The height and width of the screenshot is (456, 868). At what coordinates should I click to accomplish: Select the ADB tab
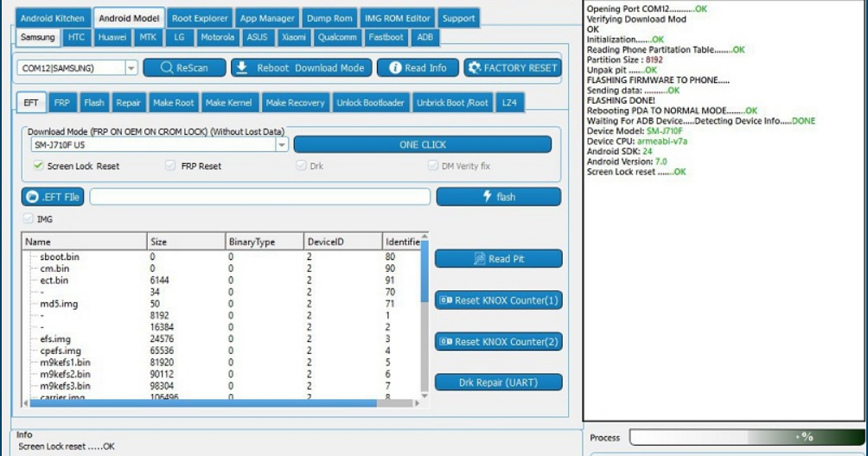point(425,37)
